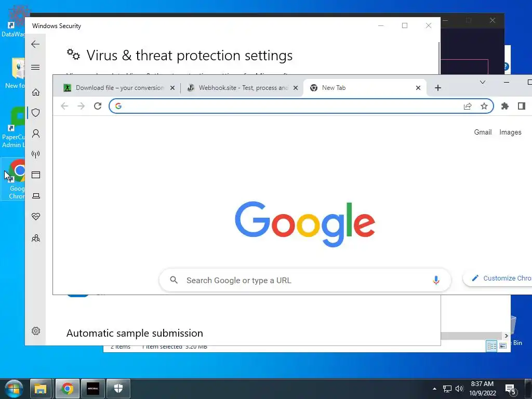Toggle Chrome side panel button
This screenshot has width=532, height=399.
coord(522,106)
